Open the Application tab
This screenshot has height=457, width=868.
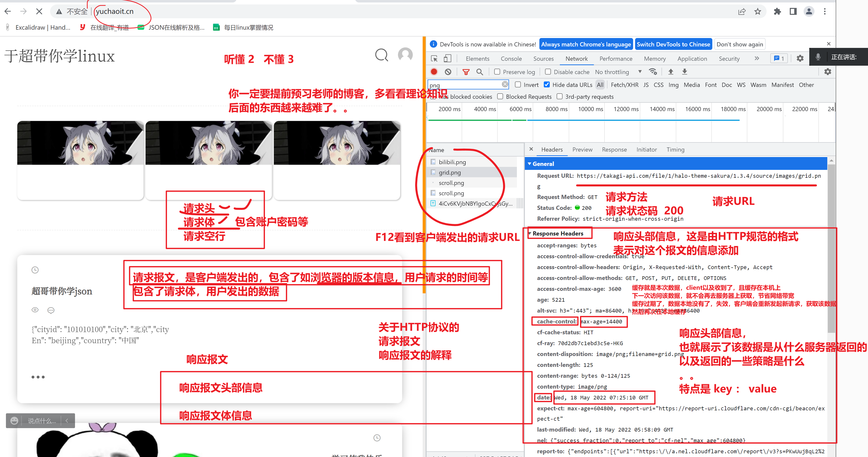pyautogui.click(x=692, y=59)
